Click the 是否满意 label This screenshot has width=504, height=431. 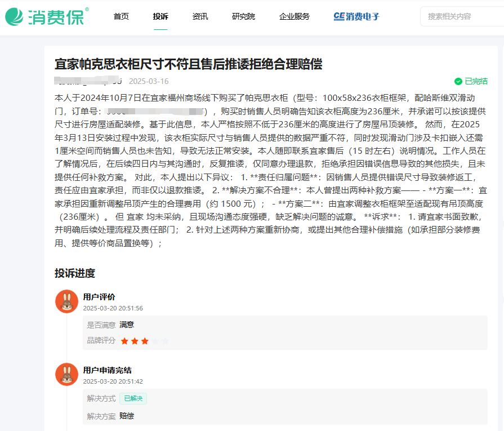click(101, 325)
